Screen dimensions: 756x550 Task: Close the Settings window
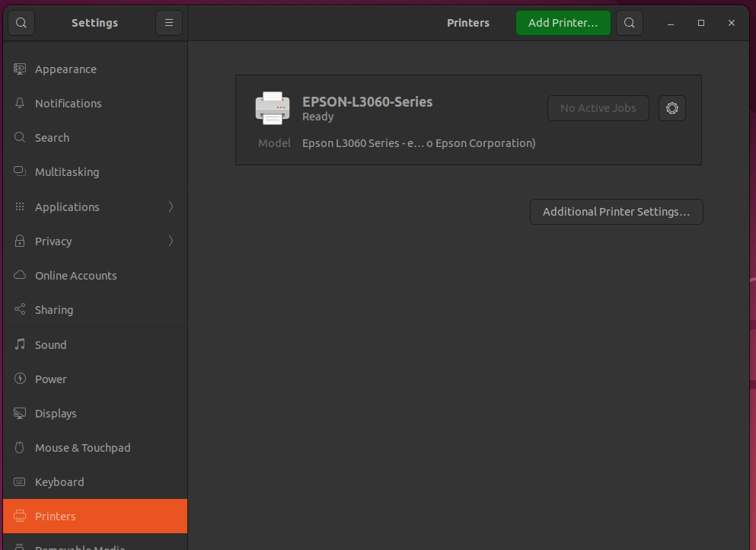732,23
